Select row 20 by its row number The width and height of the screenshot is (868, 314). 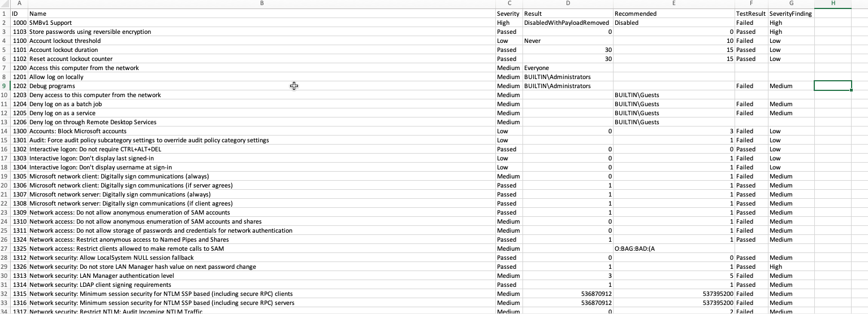[x=5, y=185]
